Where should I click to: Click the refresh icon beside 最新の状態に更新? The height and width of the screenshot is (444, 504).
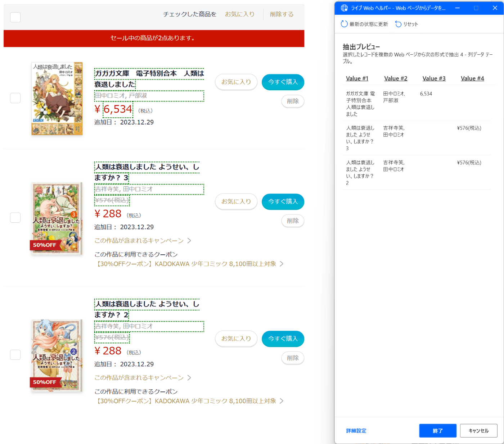pos(344,24)
